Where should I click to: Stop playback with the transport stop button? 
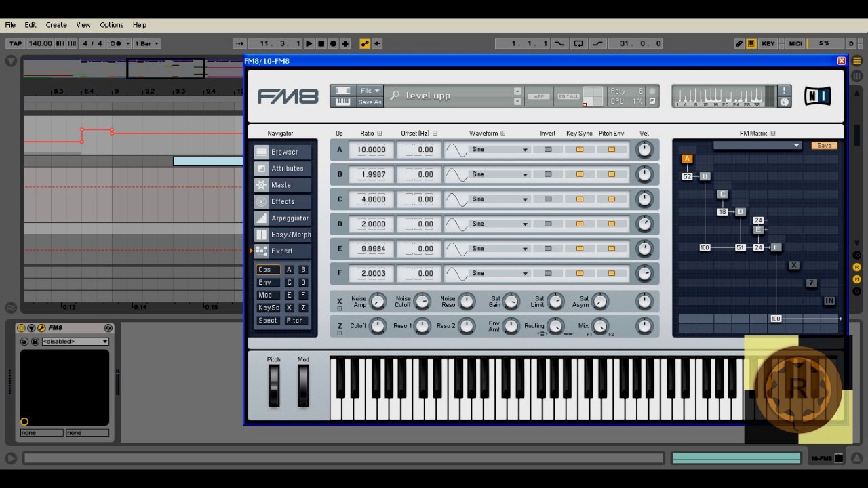point(321,43)
